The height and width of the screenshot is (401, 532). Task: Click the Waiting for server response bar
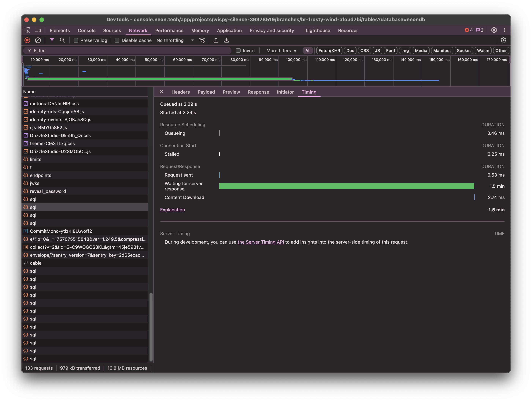[347, 186]
